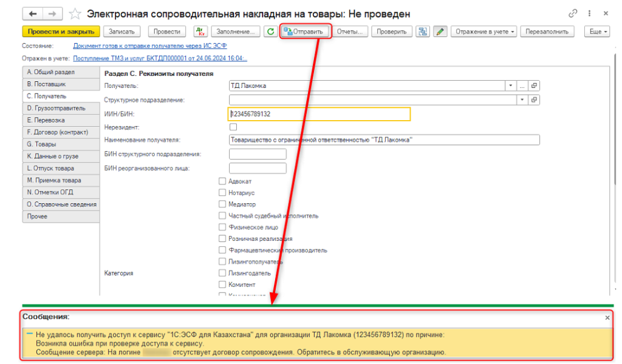Click the green refresh icon in toolbar
This screenshot has width=622, height=364.
coord(271,32)
